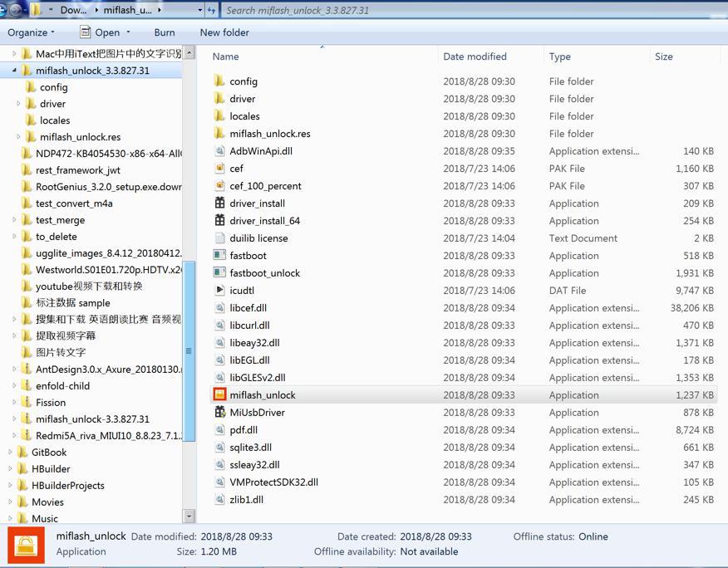Click the cef_100_percent PAK file icon
The height and width of the screenshot is (568, 728).
[x=219, y=186]
